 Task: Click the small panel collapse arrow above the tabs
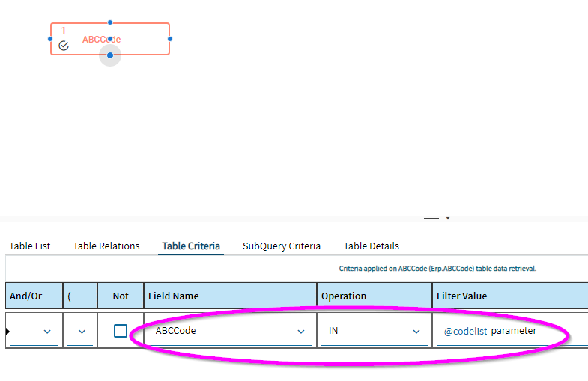tap(448, 219)
